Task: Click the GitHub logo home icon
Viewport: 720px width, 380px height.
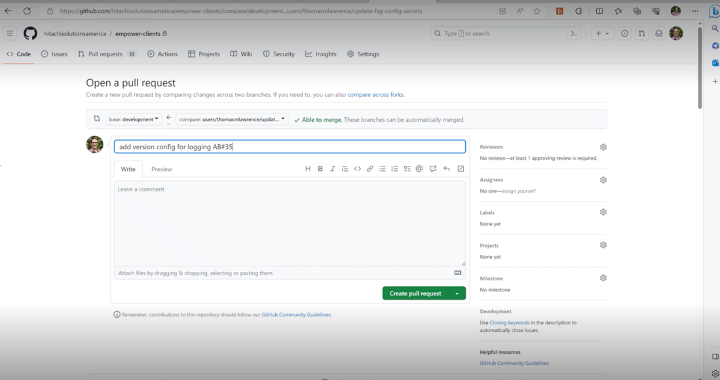Action: (x=30, y=34)
